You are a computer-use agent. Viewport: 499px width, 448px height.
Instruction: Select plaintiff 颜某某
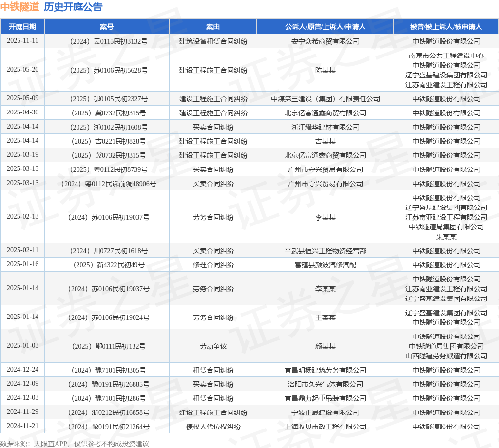(326, 346)
